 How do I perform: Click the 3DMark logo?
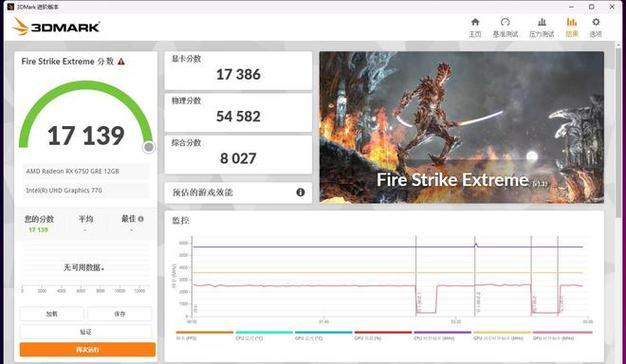tap(56, 27)
